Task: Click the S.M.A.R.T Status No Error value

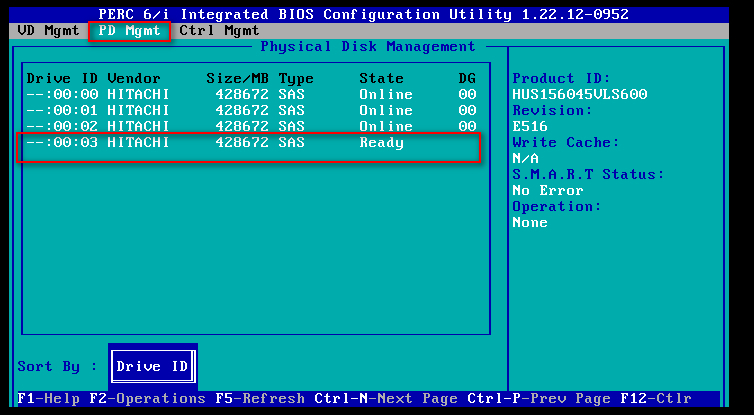Action: pyautogui.click(x=548, y=190)
